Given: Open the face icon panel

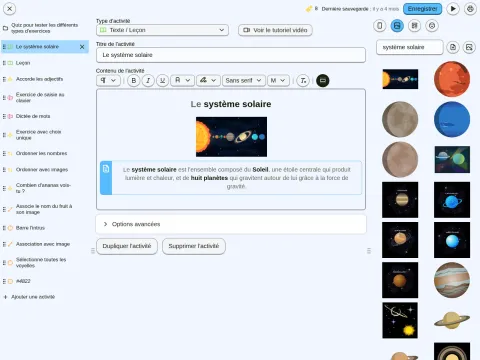Looking at the screenshot, I should click(432, 26).
